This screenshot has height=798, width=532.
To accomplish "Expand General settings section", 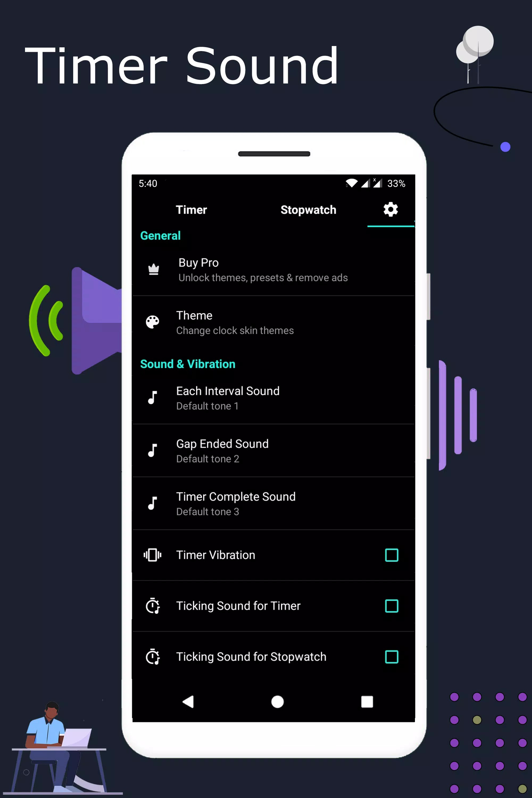I will click(x=160, y=236).
